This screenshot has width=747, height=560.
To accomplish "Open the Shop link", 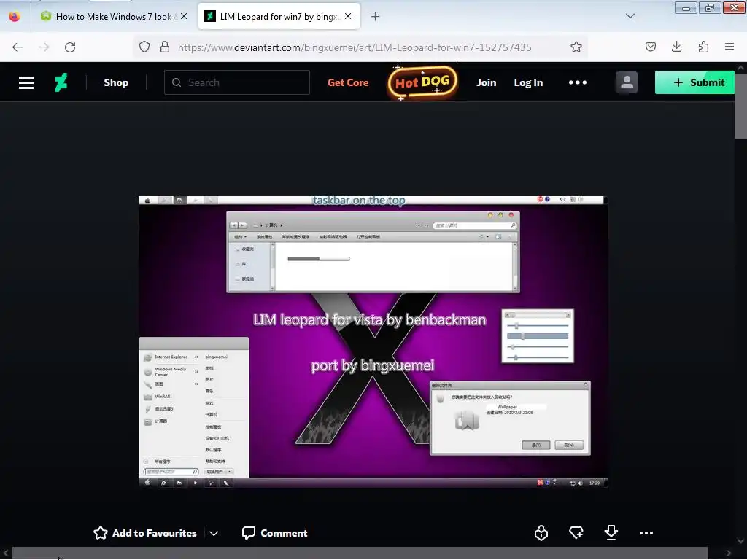I will coord(116,82).
